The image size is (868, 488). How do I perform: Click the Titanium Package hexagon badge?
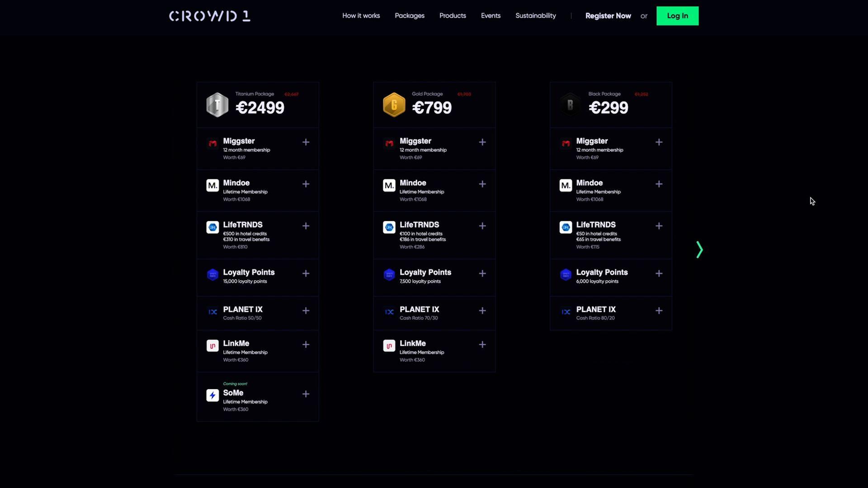(217, 105)
